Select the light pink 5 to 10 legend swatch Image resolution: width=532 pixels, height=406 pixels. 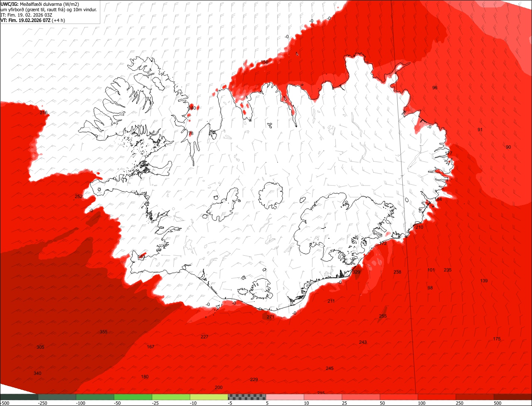click(285, 396)
